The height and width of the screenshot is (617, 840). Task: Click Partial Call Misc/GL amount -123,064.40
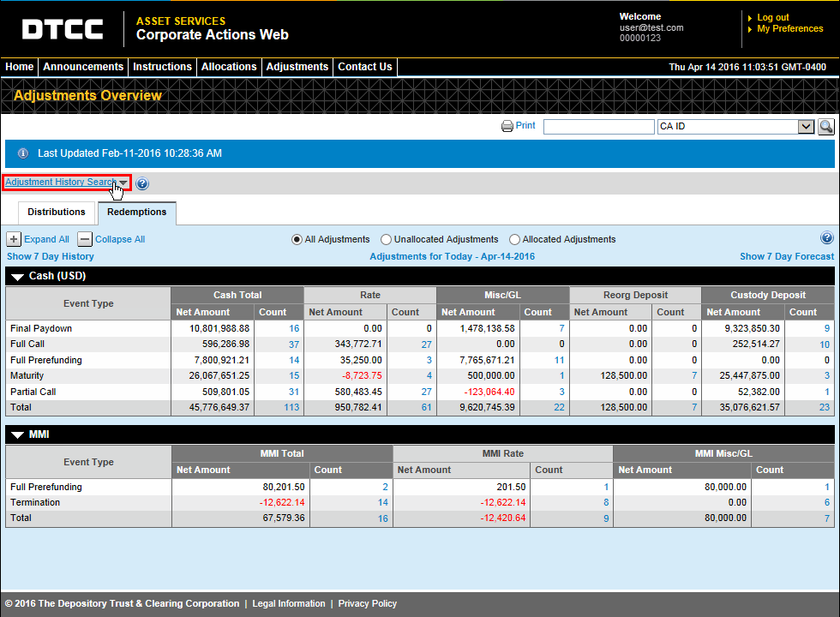(489, 392)
